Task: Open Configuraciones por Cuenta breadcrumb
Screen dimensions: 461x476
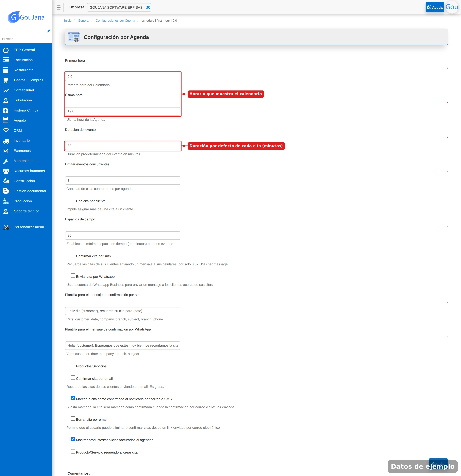Action: click(x=115, y=21)
